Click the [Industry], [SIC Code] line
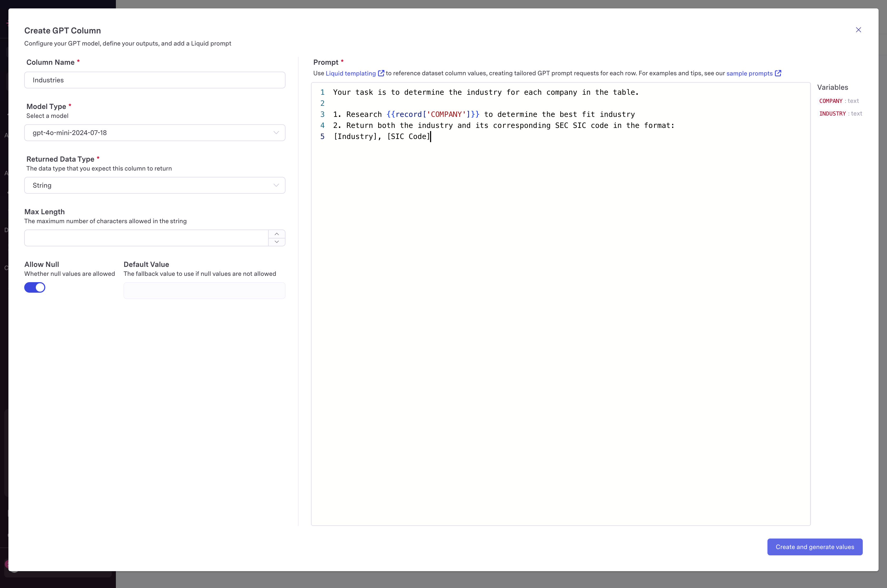The height and width of the screenshot is (588, 887). (382, 137)
